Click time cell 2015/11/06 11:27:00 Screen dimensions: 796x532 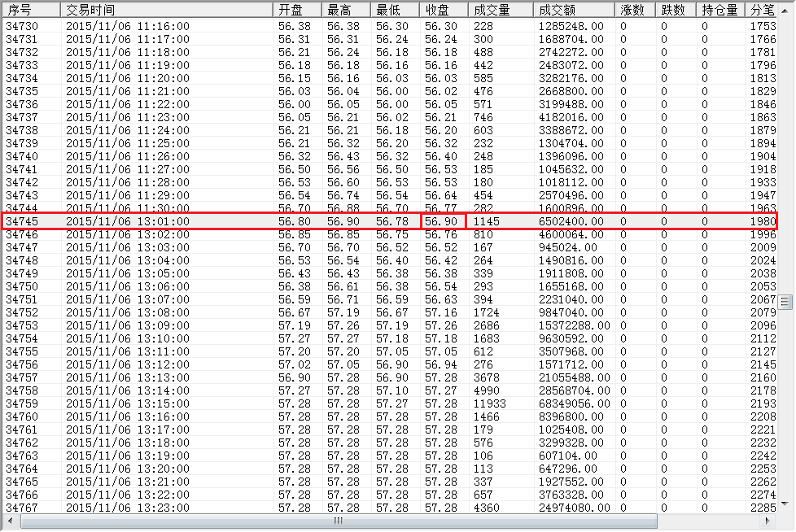(128, 169)
